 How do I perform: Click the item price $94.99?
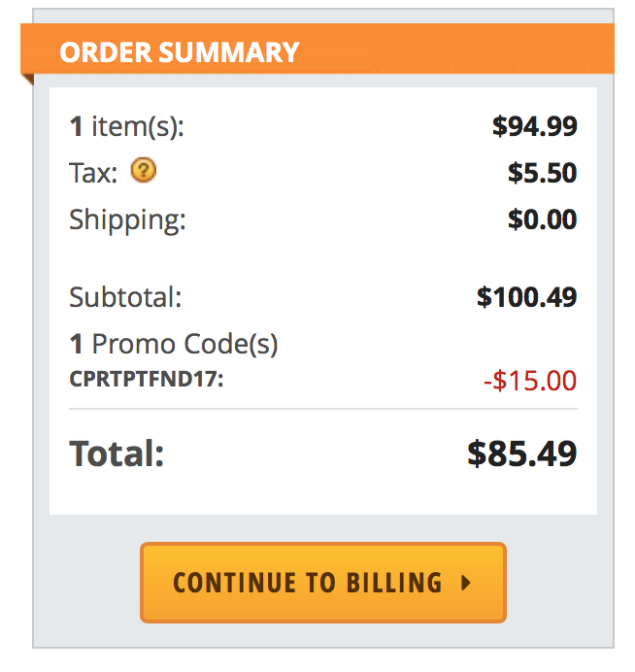(x=534, y=126)
